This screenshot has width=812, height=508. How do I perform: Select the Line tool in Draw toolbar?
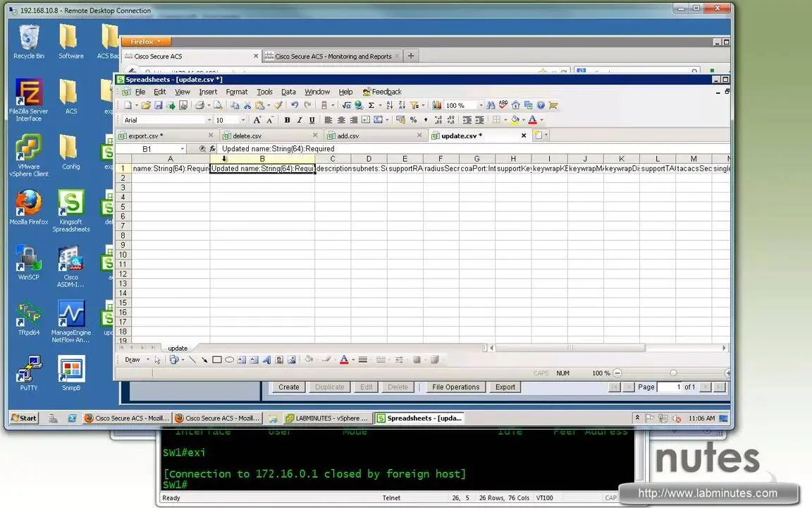(x=192, y=360)
